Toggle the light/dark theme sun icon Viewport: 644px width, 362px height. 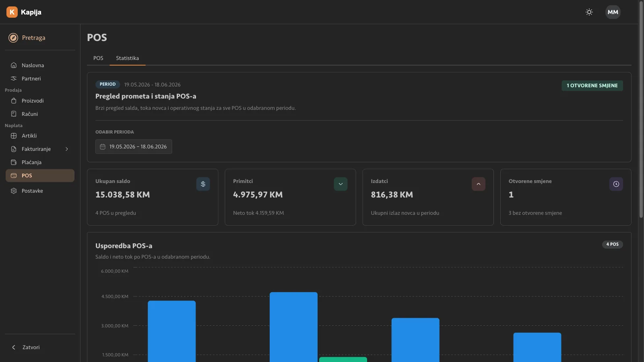click(x=589, y=12)
